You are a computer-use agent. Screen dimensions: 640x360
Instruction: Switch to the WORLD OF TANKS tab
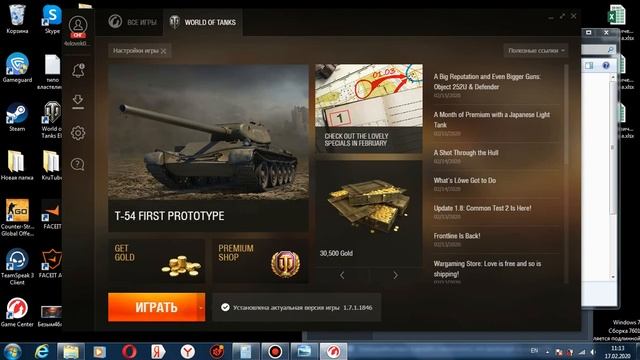(x=203, y=22)
